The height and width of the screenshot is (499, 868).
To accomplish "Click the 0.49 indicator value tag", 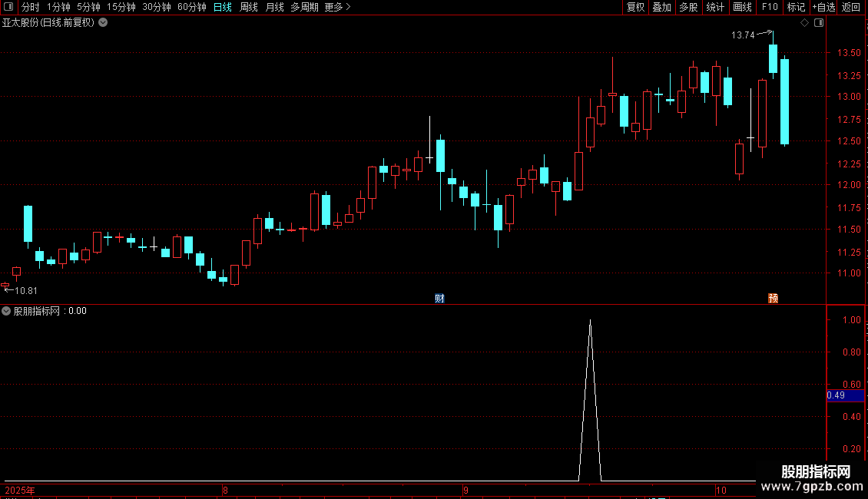I will 845,395.
